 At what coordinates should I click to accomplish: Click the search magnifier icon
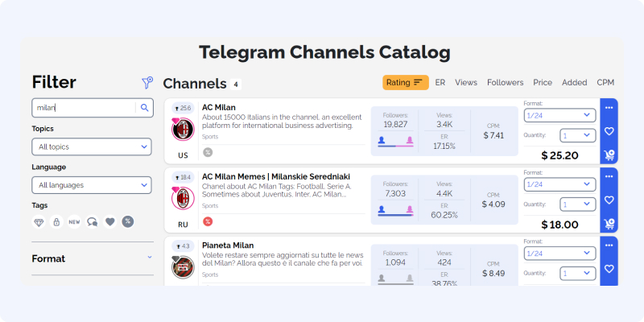(144, 108)
